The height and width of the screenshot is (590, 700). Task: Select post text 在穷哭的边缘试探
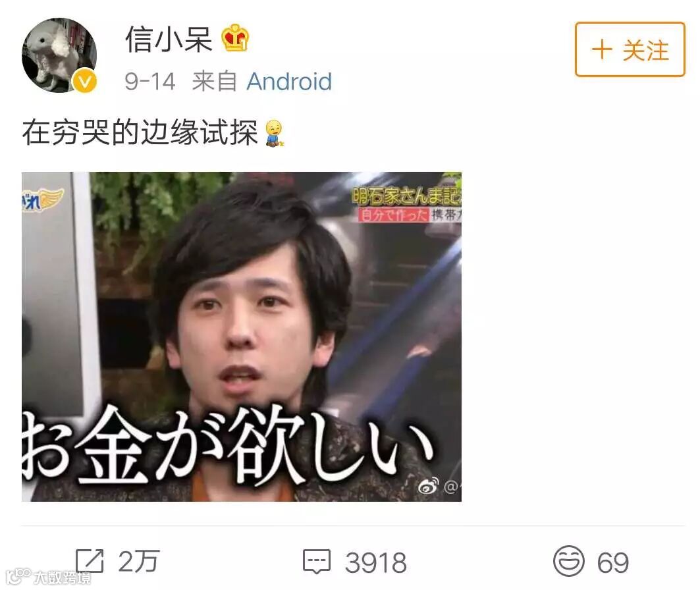[x=140, y=132]
